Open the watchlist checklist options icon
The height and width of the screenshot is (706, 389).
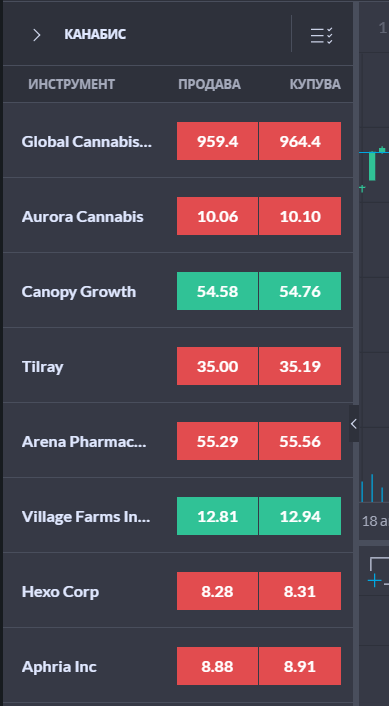pos(321,35)
